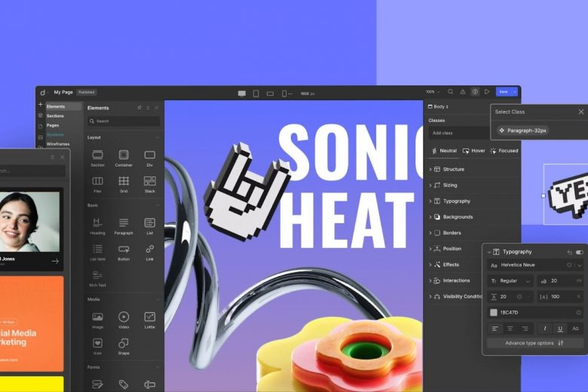Open the search magnifier in top toolbar
Viewport: 588px width, 392px height.
tap(451, 92)
